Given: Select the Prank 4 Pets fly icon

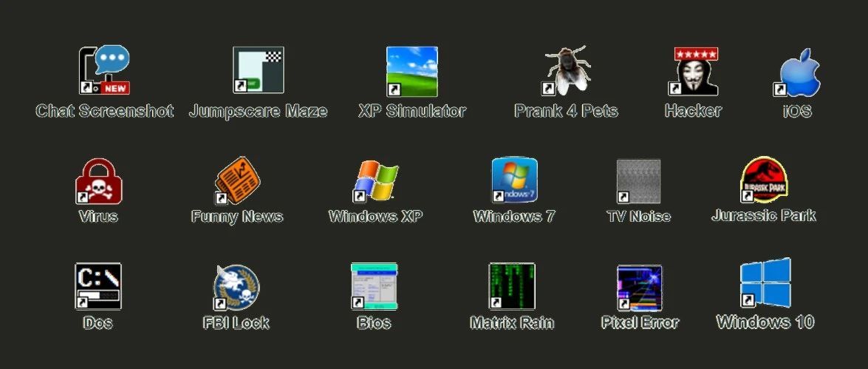Looking at the screenshot, I should (x=567, y=70).
